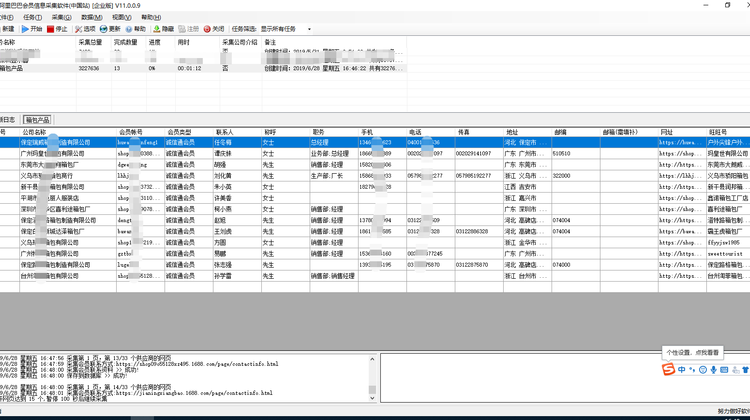Click the Sogou shirt skin icon
The width and height of the screenshot is (750, 420).
click(x=745, y=370)
